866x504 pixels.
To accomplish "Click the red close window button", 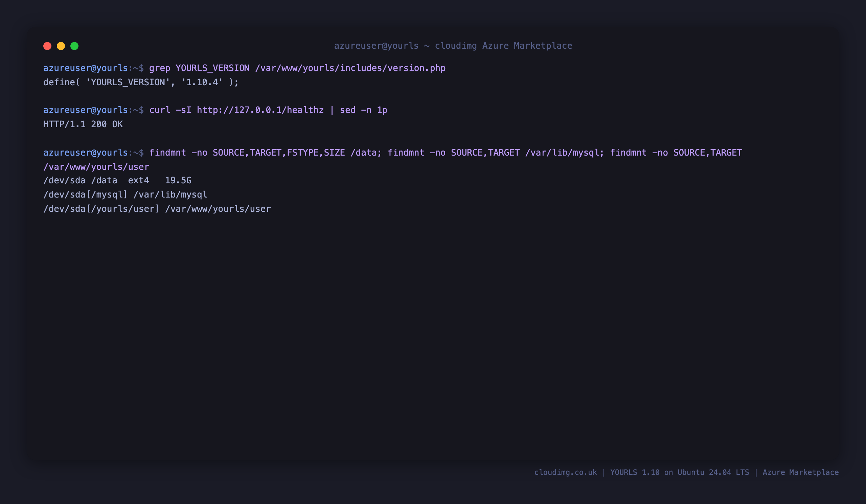I will click(x=47, y=46).
